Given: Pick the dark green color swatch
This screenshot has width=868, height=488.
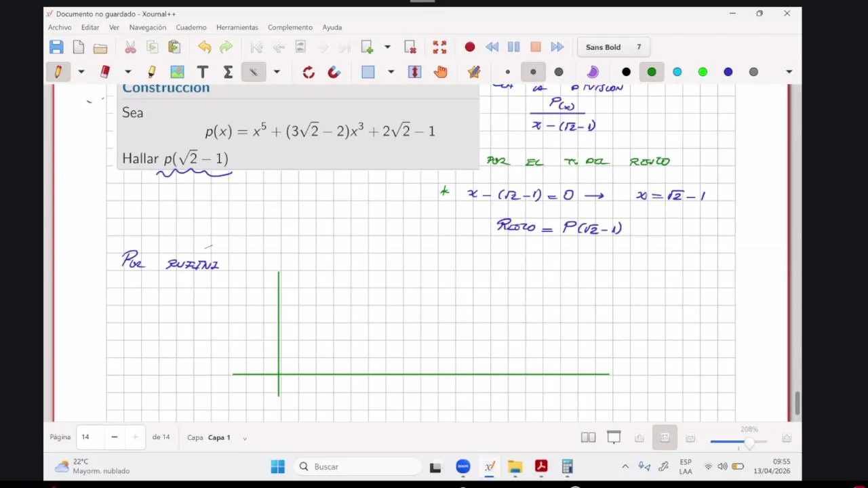Looking at the screenshot, I should [652, 72].
